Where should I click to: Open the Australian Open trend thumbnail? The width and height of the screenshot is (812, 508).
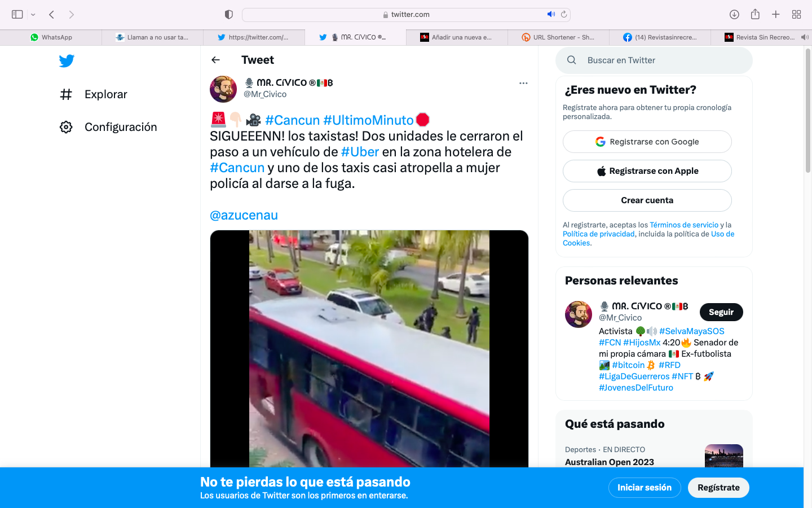pyautogui.click(x=724, y=456)
